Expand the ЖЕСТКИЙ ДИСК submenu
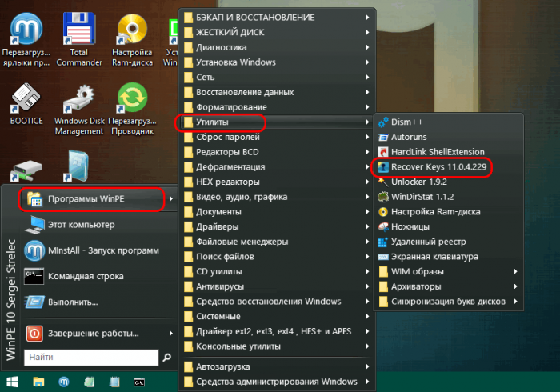The height and width of the screenshot is (392, 560). tap(277, 32)
